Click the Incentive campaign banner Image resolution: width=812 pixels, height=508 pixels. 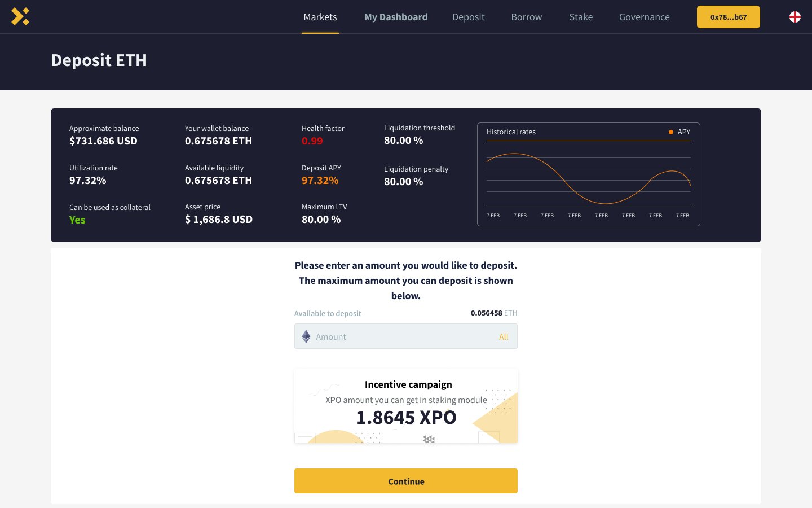(406, 405)
